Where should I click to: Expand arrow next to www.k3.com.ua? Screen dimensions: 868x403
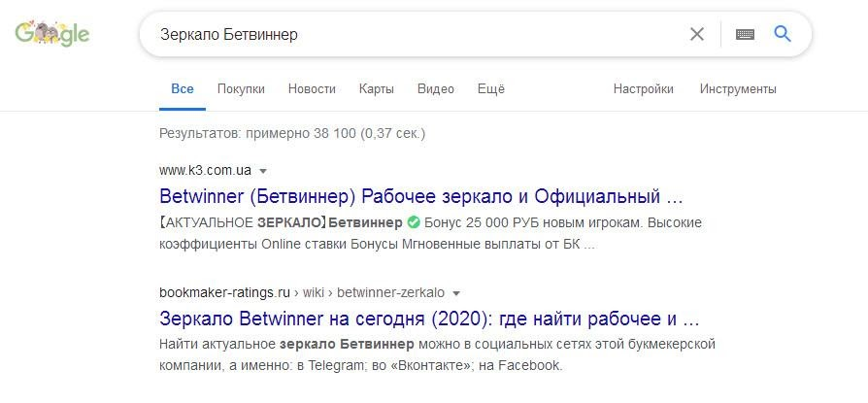[263, 171]
